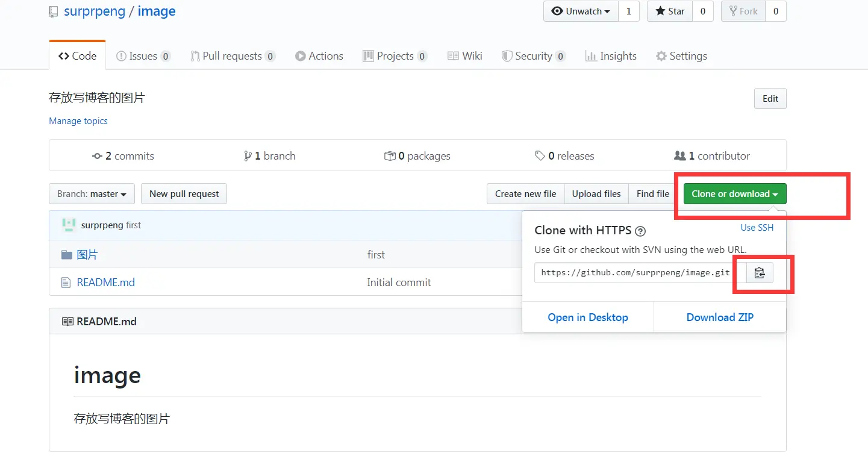Screen dimensions: 868x465
Task: Switch to the Code tab
Action: [x=77, y=56]
